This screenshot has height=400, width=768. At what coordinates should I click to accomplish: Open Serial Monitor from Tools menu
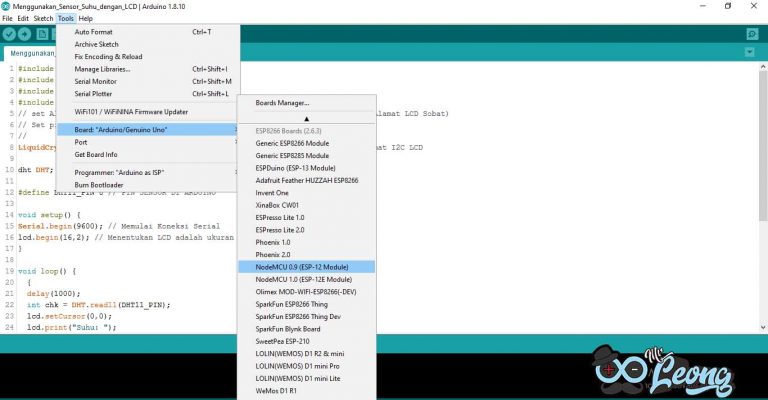148,81
